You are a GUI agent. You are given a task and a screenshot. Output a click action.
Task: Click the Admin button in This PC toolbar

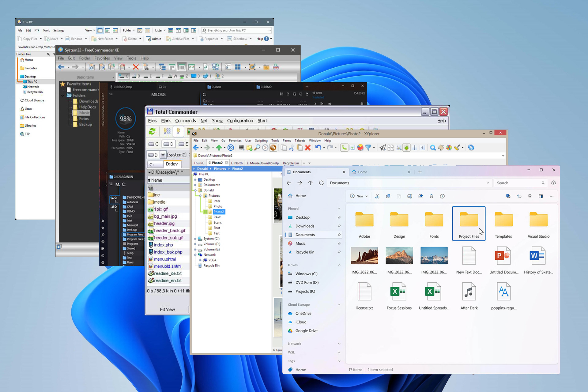[x=154, y=39]
